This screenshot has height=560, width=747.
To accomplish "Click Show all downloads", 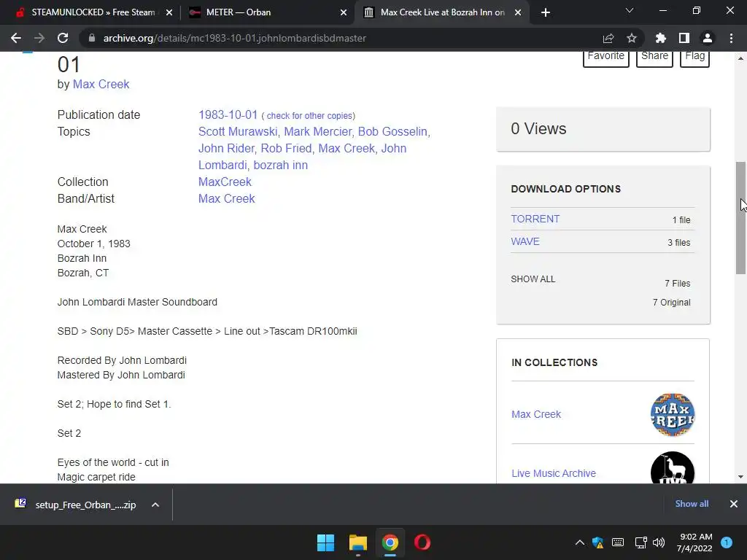I will (692, 504).
